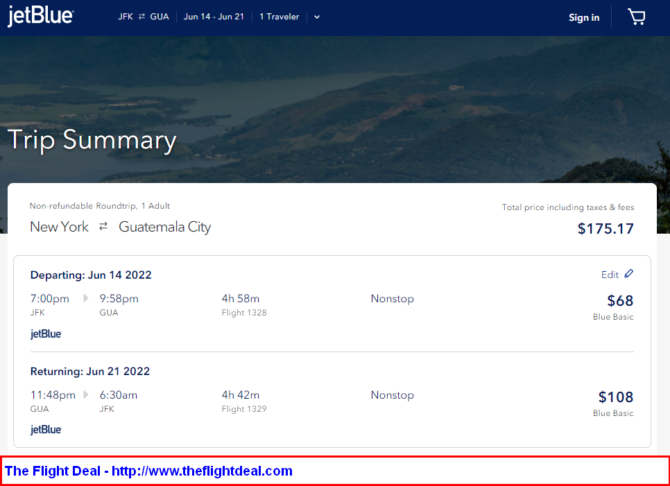670x486 pixels.
Task: Open the shopping cart icon
Action: [x=636, y=17]
